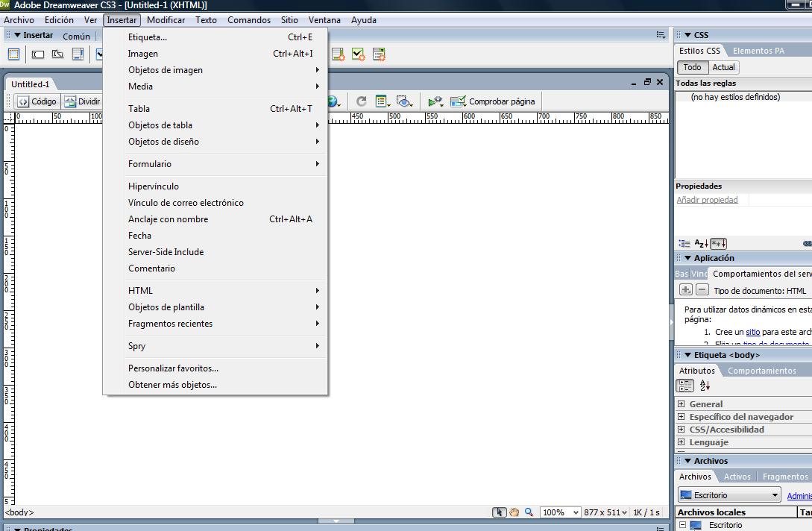Switch to Elementos PA tab

click(x=758, y=51)
